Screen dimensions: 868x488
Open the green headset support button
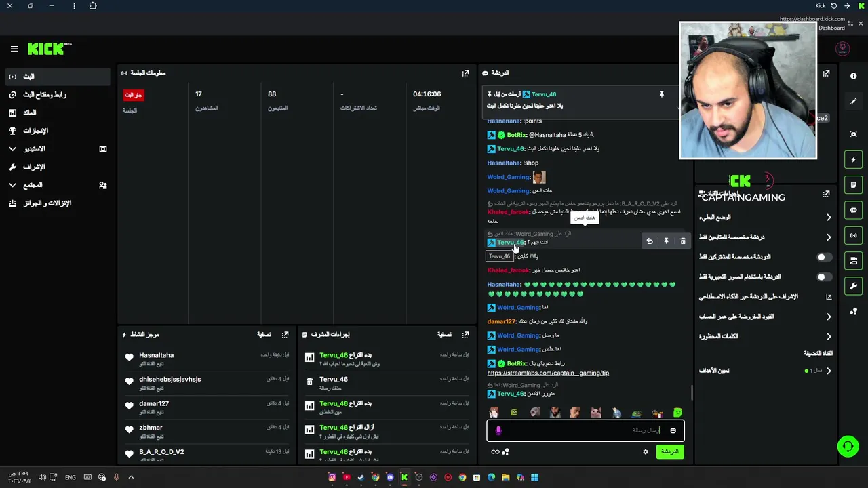848,446
